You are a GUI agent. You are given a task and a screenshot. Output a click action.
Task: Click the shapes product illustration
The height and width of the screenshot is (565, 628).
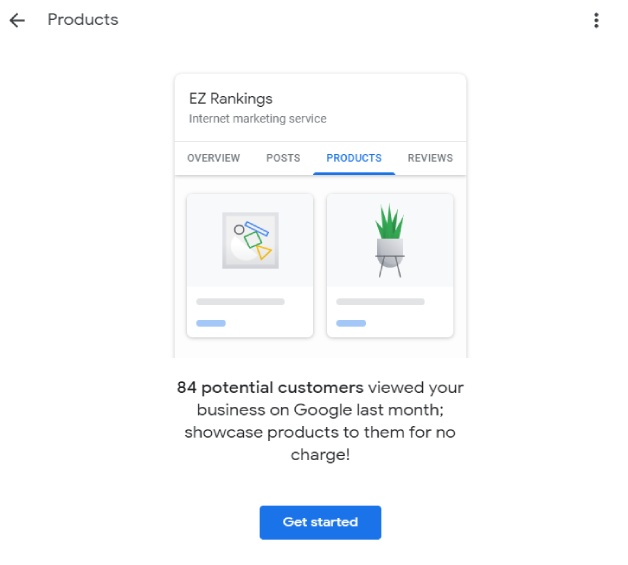tap(250, 240)
